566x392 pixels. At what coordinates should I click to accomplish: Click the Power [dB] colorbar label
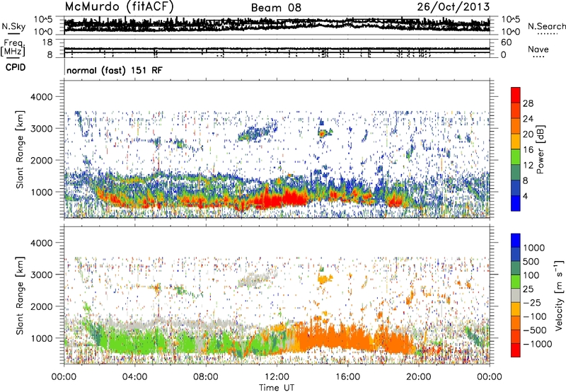[540, 149]
